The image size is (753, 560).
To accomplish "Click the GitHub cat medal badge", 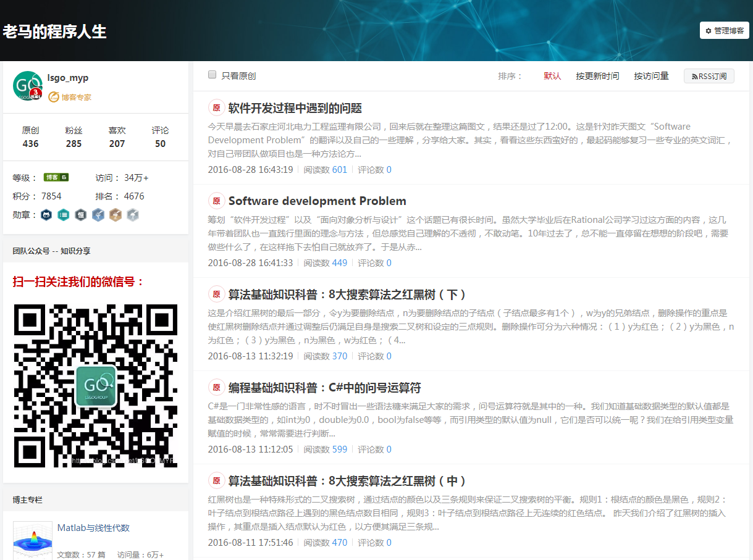I will tap(46, 215).
